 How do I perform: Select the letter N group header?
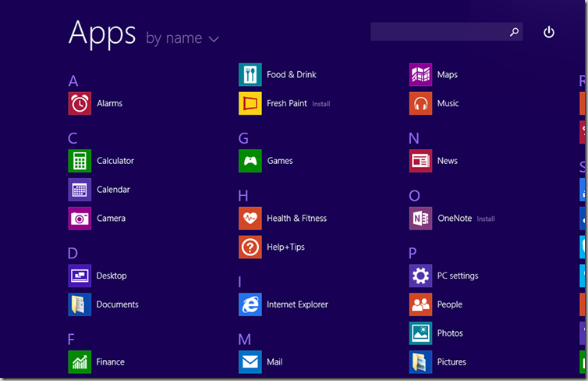click(x=414, y=138)
